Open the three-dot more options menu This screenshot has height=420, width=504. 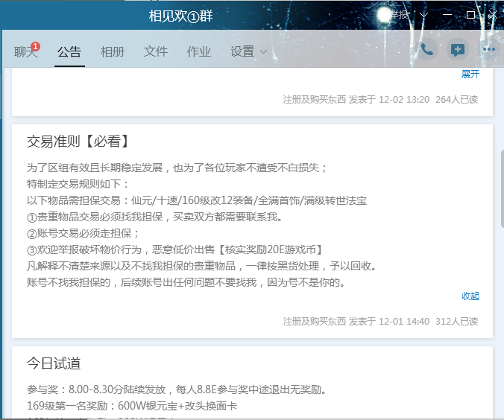pyautogui.click(x=488, y=50)
